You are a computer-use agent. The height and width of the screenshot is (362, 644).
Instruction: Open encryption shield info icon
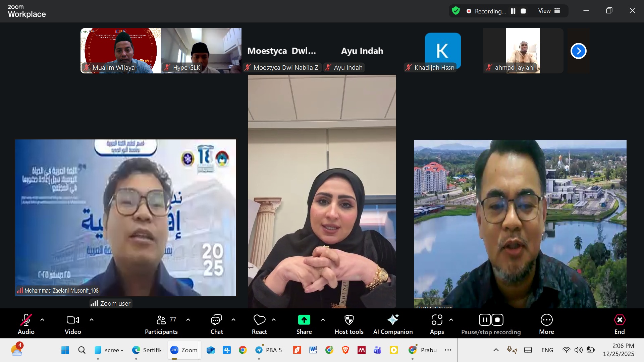pyautogui.click(x=455, y=11)
